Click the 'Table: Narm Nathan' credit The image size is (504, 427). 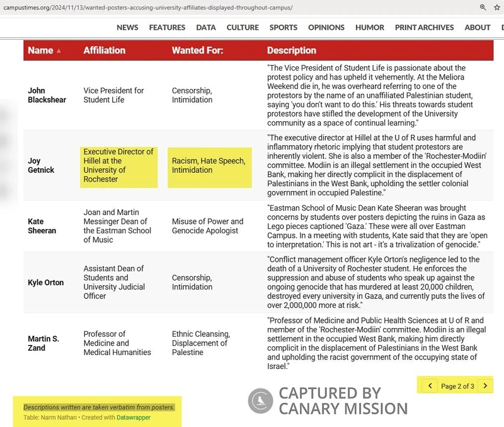coord(50,418)
